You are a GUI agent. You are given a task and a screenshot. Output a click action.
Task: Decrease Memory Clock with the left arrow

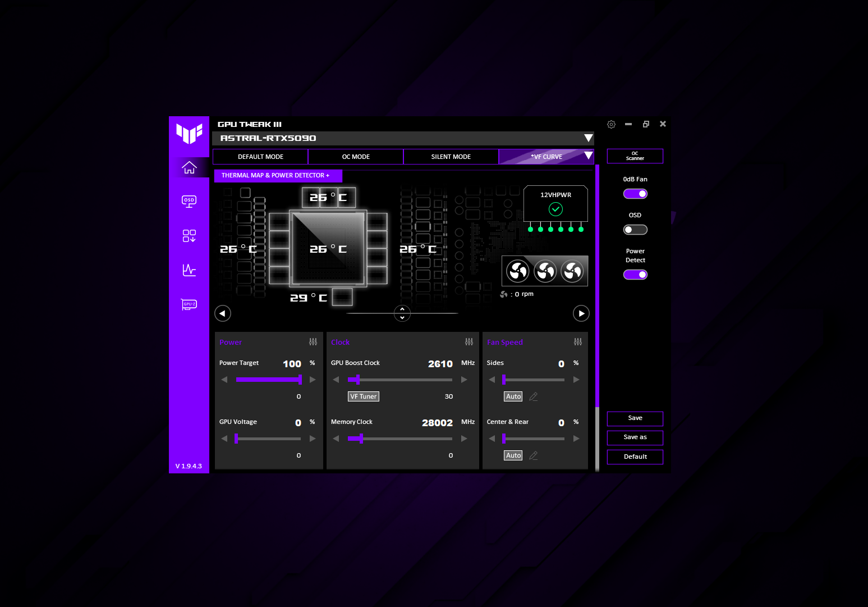336,439
